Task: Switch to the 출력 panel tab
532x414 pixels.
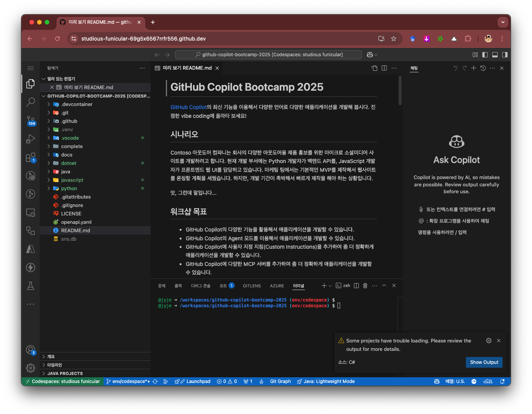Action: [x=178, y=286]
